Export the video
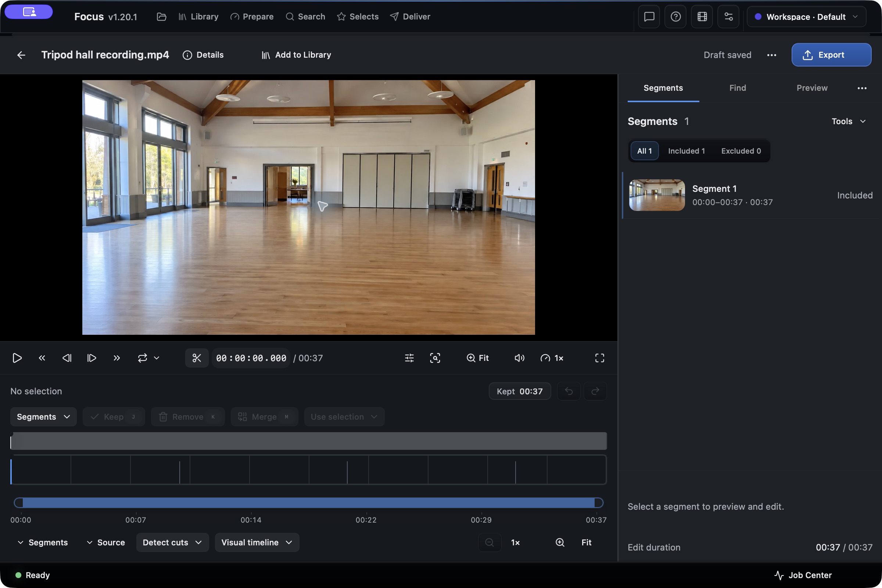Image resolution: width=882 pixels, height=588 pixels. (831, 55)
